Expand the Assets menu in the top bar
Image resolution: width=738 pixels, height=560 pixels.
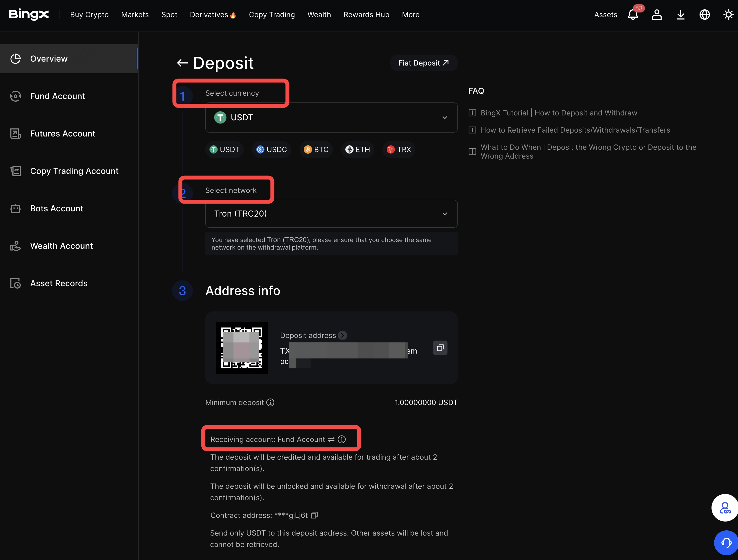click(605, 15)
